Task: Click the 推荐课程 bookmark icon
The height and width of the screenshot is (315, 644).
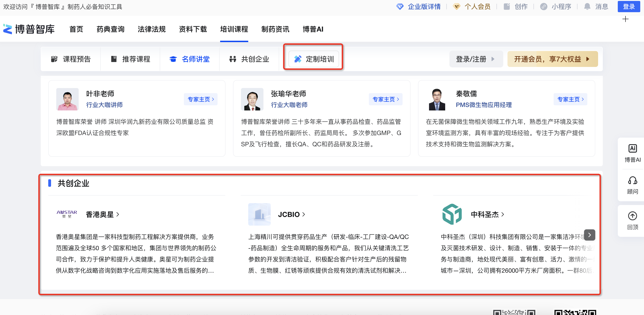Action: tap(114, 59)
